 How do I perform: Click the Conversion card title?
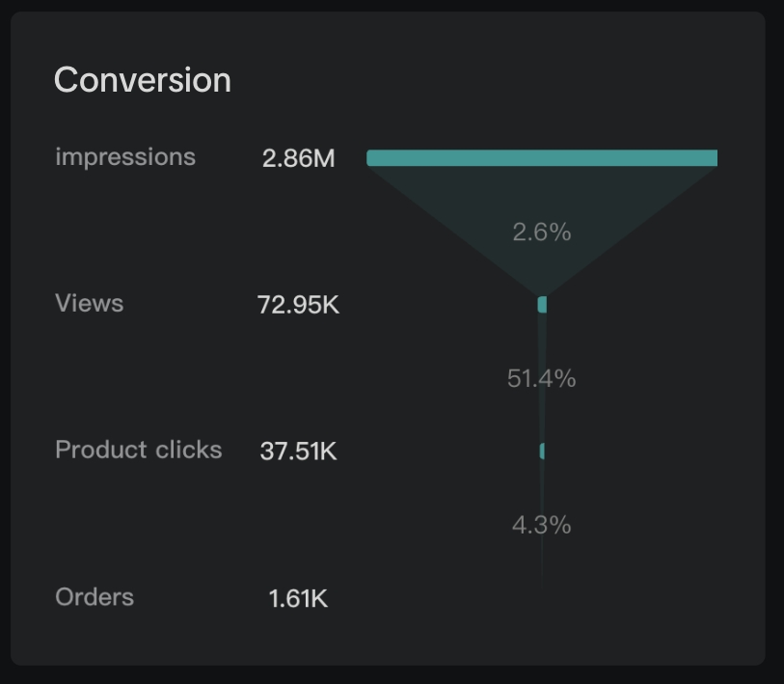coord(142,79)
